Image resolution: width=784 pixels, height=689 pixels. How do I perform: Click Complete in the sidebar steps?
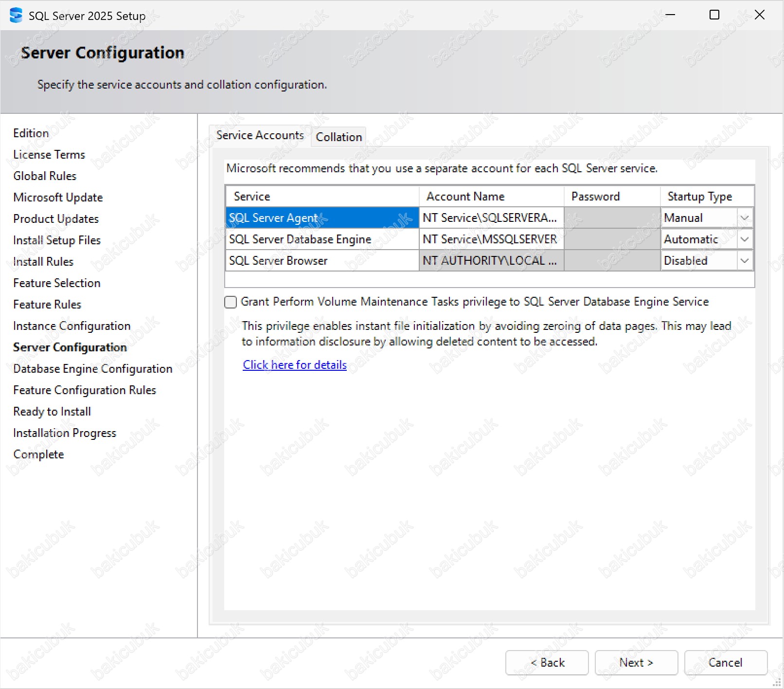click(38, 454)
